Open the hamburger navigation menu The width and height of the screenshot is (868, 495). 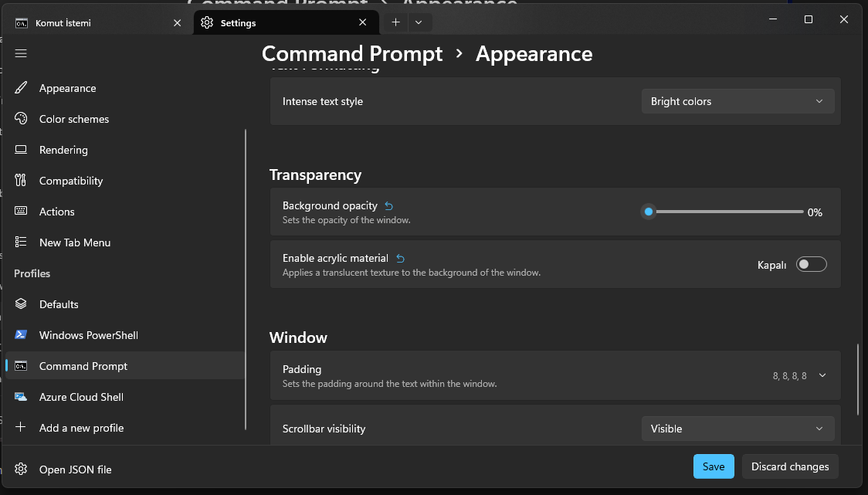[21, 53]
